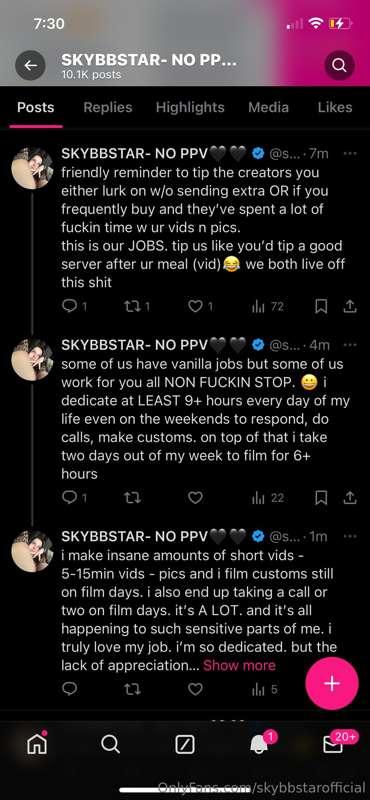Open more options on second post
This screenshot has height=800, width=370.
coord(350,344)
